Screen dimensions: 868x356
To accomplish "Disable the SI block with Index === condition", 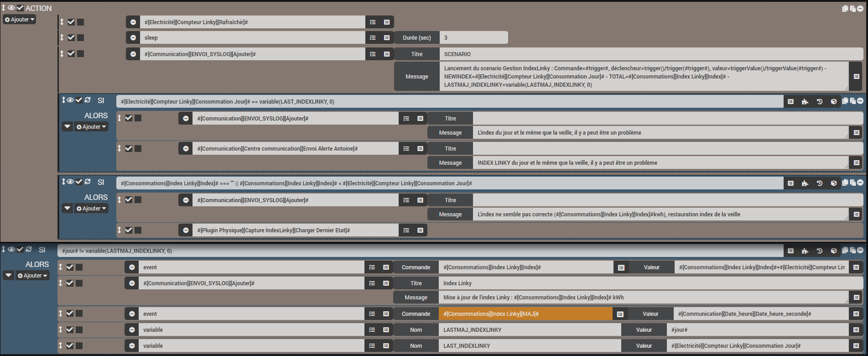I will 79,182.
